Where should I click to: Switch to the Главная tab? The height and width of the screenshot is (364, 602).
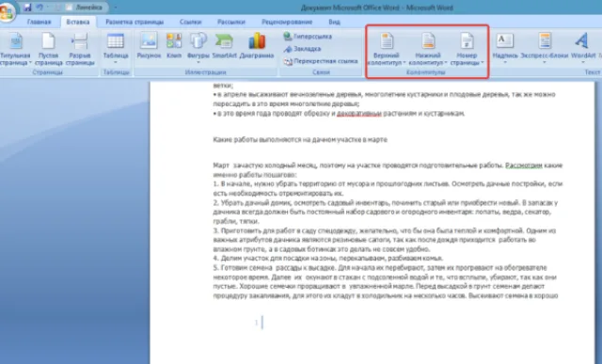click(40, 22)
